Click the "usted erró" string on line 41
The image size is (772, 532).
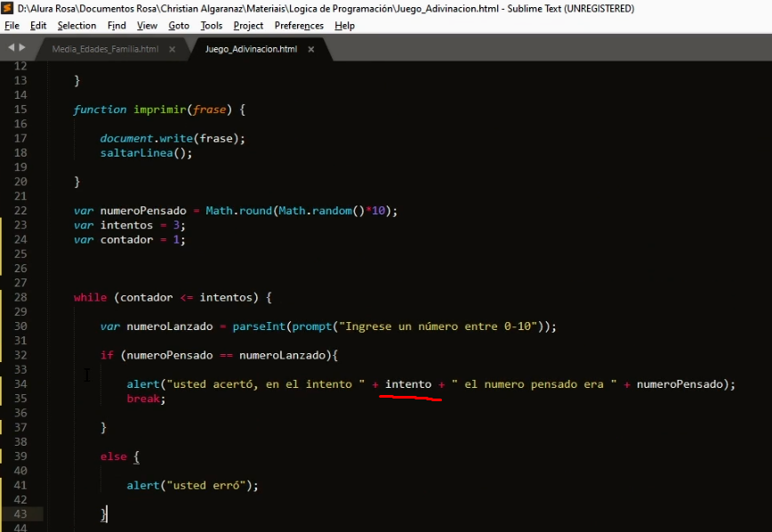coord(205,485)
